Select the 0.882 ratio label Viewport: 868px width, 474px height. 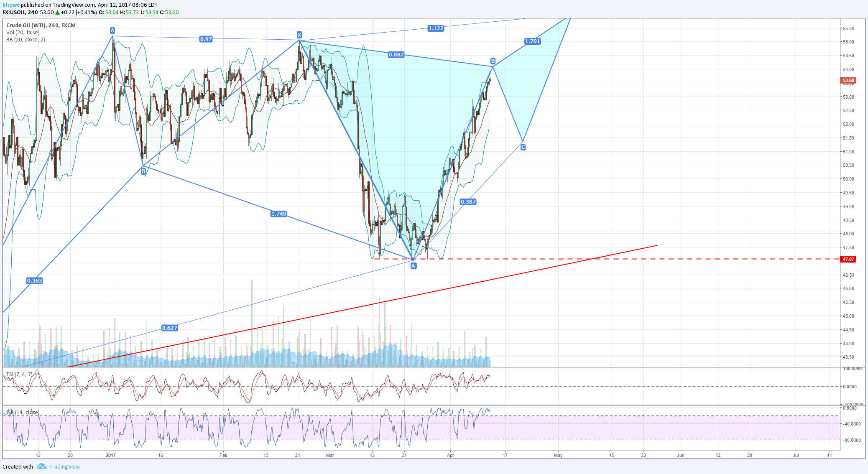point(396,55)
